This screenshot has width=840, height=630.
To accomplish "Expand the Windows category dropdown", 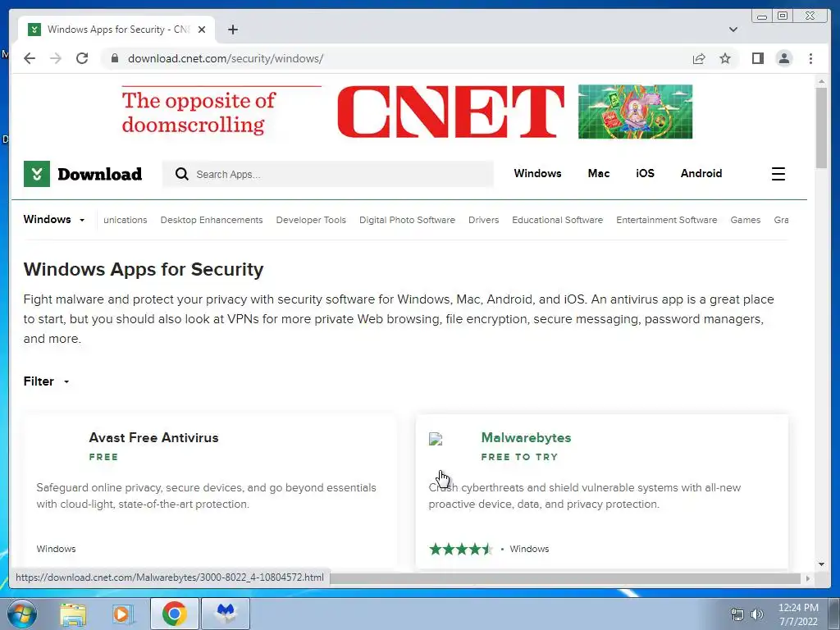I will click(x=54, y=219).
